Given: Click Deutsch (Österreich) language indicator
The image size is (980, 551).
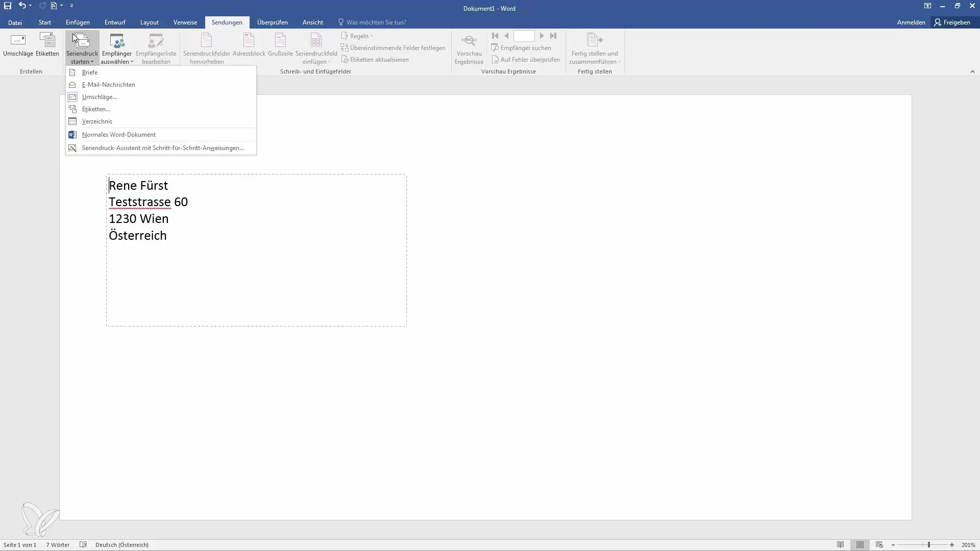Looking at the screenshot, I should point(122,545).
